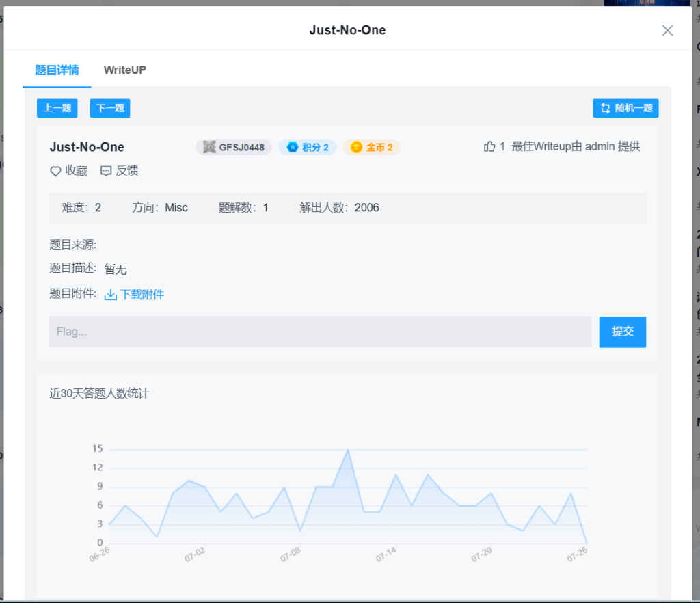Go to next challenge with 下一题
Image resolution: width=700 pixels, height=603 pixels.
coord(110,108)
